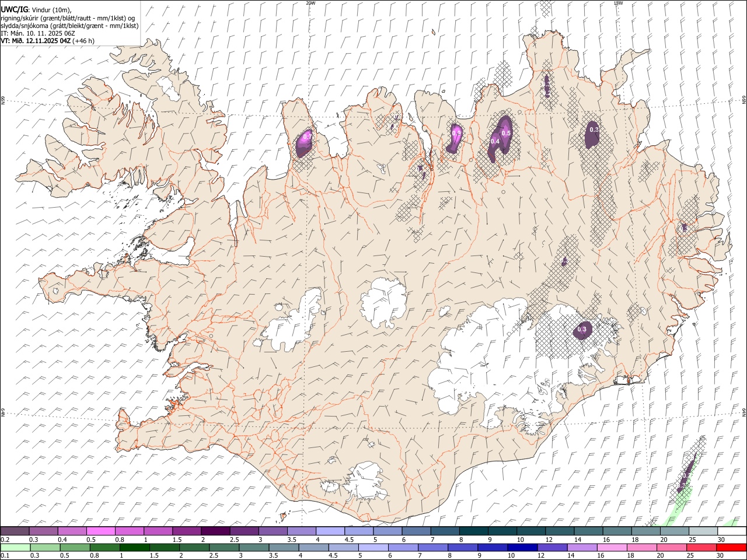Click the '25' label on the upper legend row
747x560 pixels.
pyautogui.click(x=692, y=540)
